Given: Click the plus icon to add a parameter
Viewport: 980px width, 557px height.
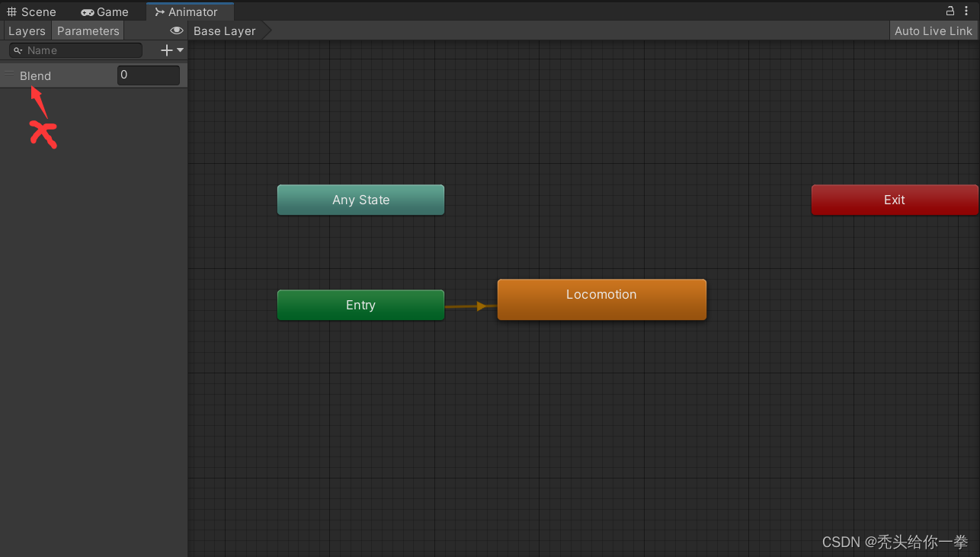Looking at the screenshot, I should coord(165,50).
